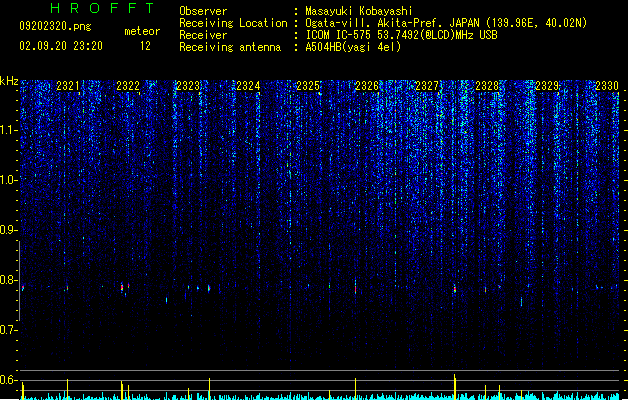Image resolution: width=629 pixels, height=400 pixels.
Task: Click the time marker 2329
Action: point(547,86)
